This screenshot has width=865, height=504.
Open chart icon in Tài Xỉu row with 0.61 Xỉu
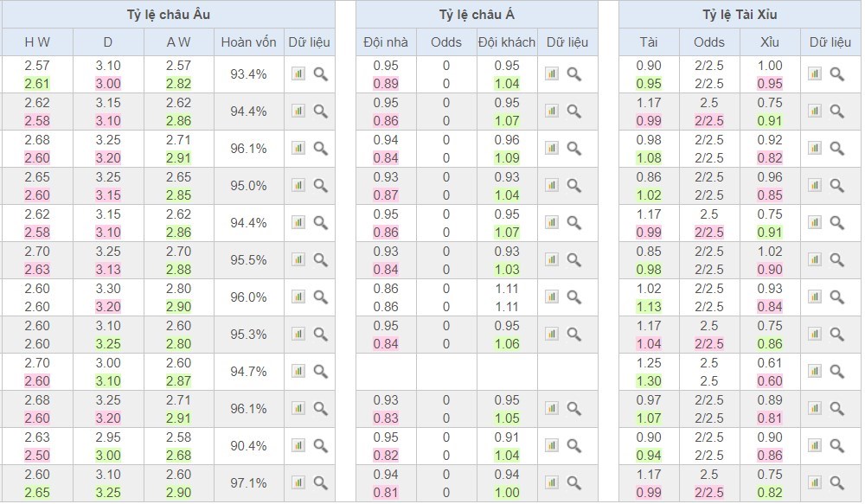click(815, 372)
